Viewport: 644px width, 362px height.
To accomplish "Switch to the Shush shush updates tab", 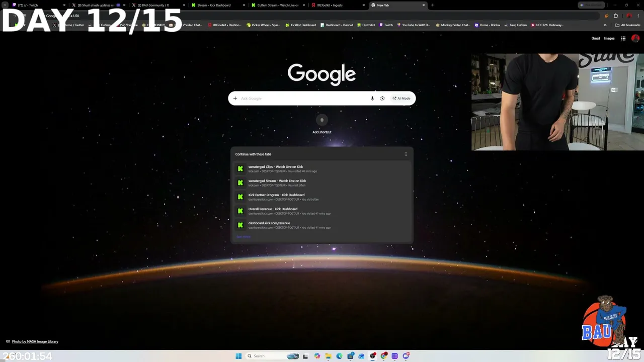I will pos(99,5).
